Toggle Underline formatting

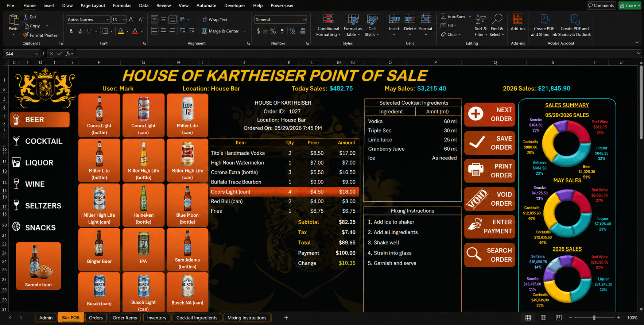pyautogui.click(x=89, y=31)
